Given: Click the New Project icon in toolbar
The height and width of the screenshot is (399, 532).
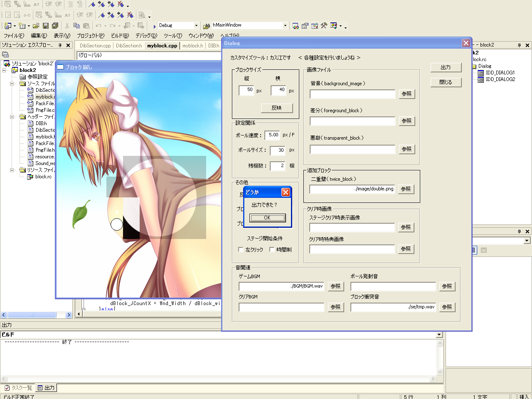Looking at the screenshot, I should (x=7, y=26).
